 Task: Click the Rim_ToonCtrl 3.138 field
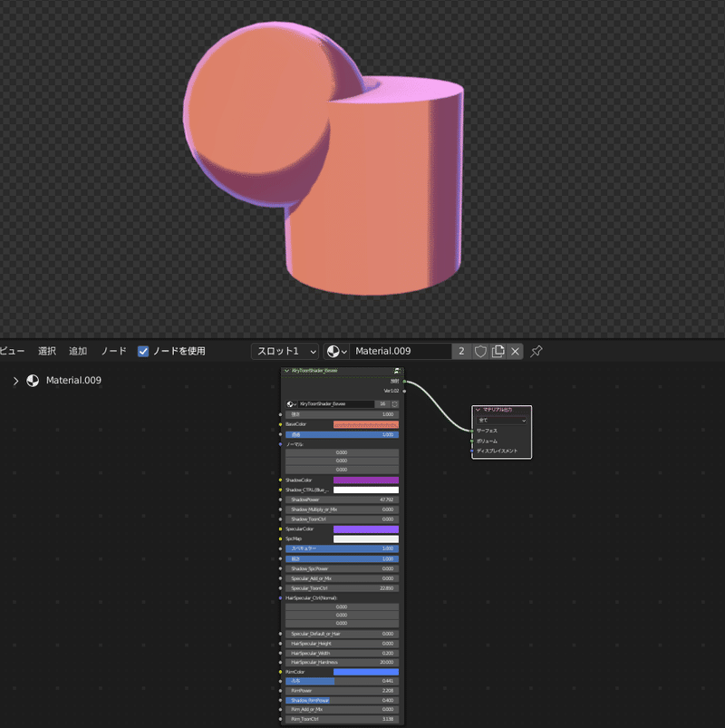point(342,719)
